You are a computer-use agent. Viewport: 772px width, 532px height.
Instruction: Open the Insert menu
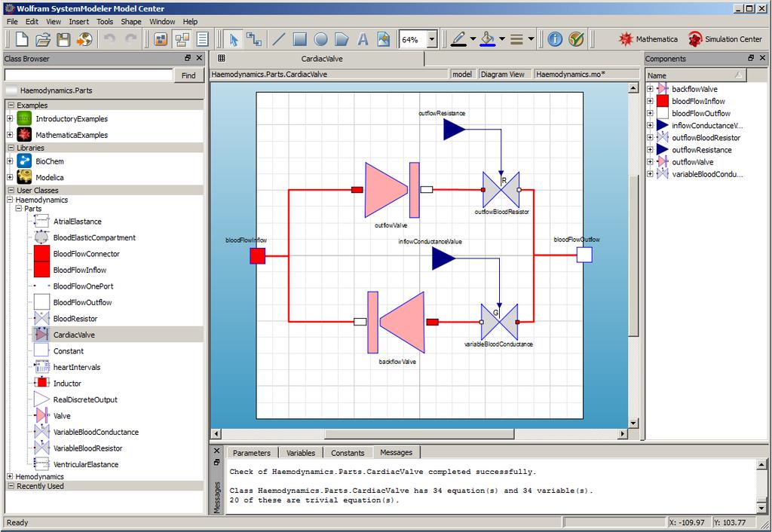tap(78, 22)
